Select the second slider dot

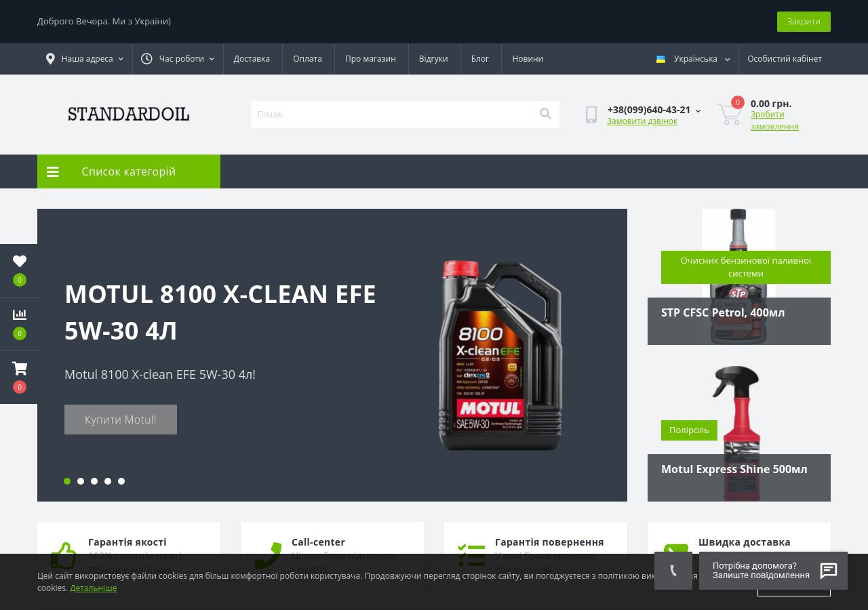tap(81, 481)
